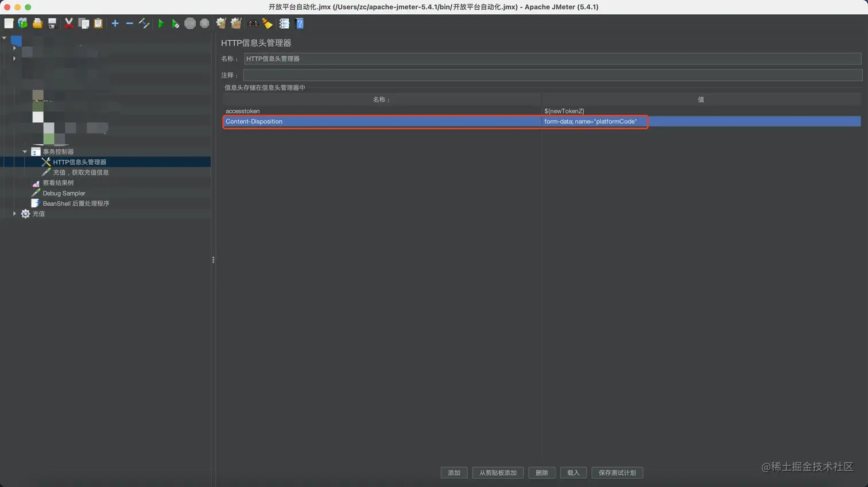Click the HTTP信息头管理器 wrench icon in tree
Viewport: 868px width, 487px height.
point(46,162)
